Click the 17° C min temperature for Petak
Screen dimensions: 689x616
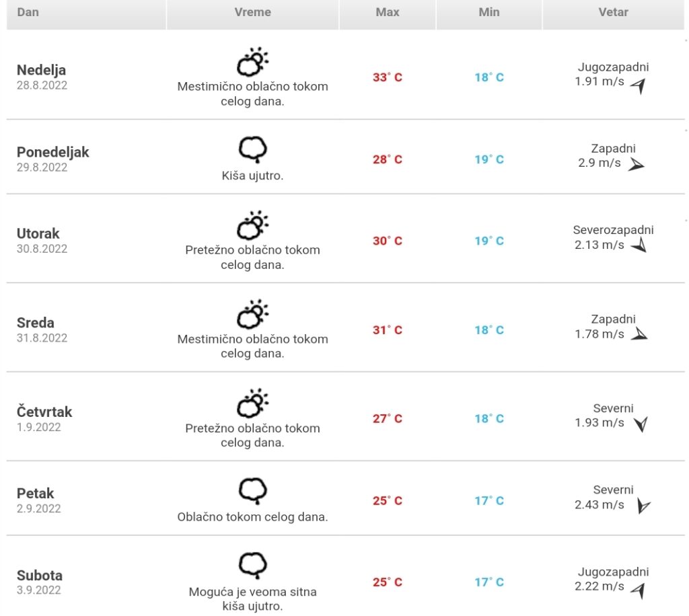click(x=489, y=501)
